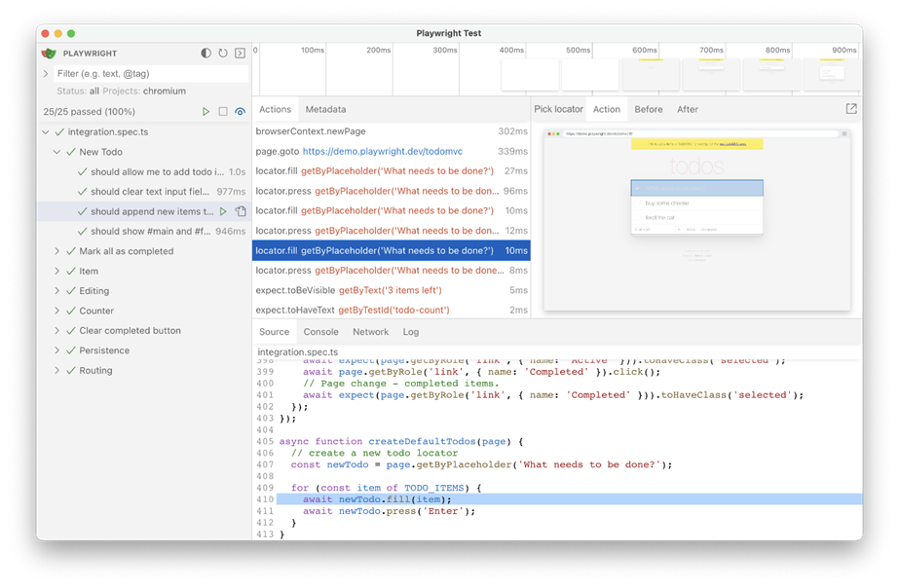Select the expect.toBeVisible action row
Viewport: 899px width, 588px height.
(391, 290)
